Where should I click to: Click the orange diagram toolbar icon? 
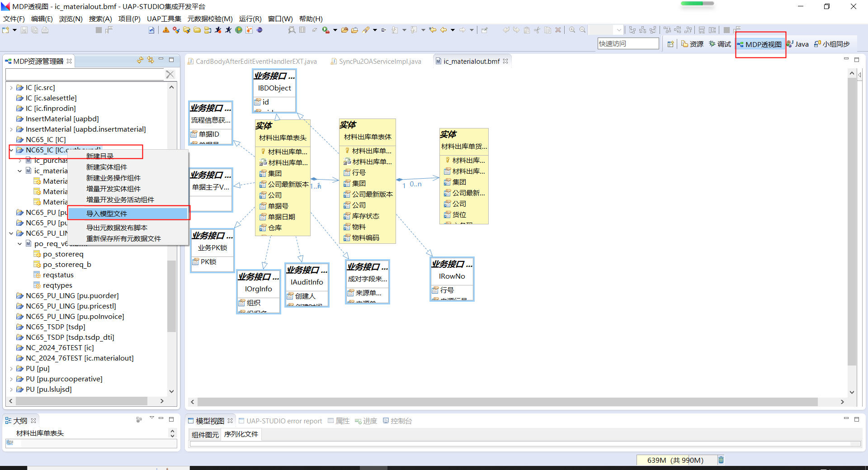coord(249,30)
